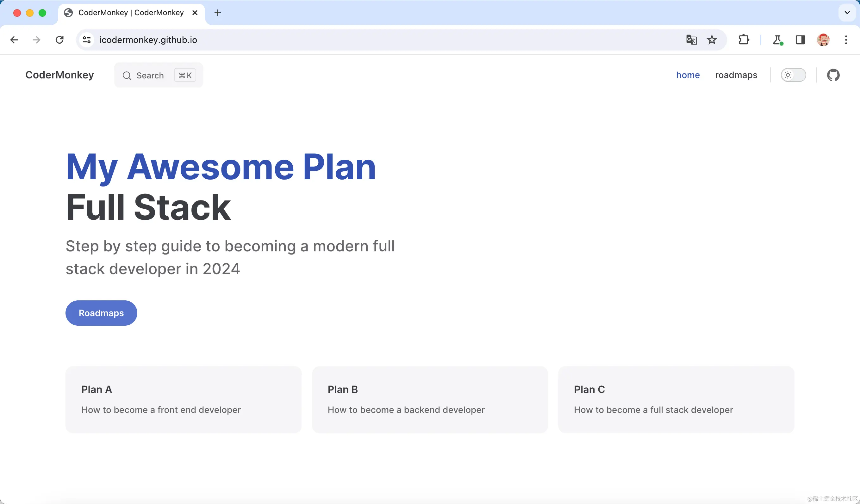Bookmark this page with the star icon
Screen dimensions: 860x504
click(x=712, y=40)
